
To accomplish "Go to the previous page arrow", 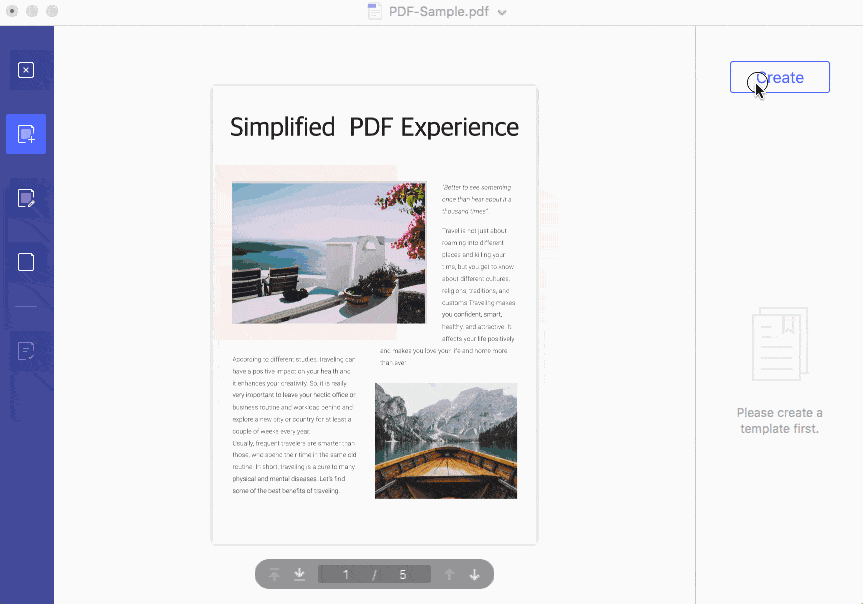I will tap(449, 574).
